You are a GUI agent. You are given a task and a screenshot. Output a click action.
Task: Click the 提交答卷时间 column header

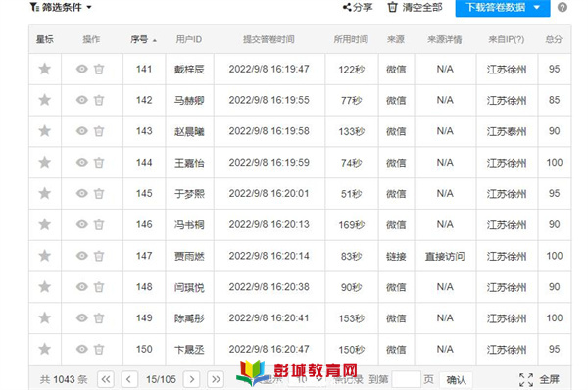tap(269, 39)
